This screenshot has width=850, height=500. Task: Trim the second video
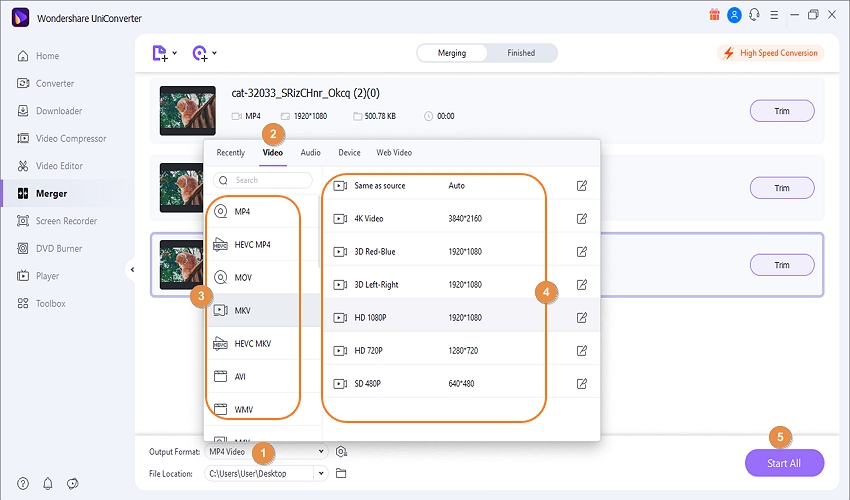[x=782, y=188]
